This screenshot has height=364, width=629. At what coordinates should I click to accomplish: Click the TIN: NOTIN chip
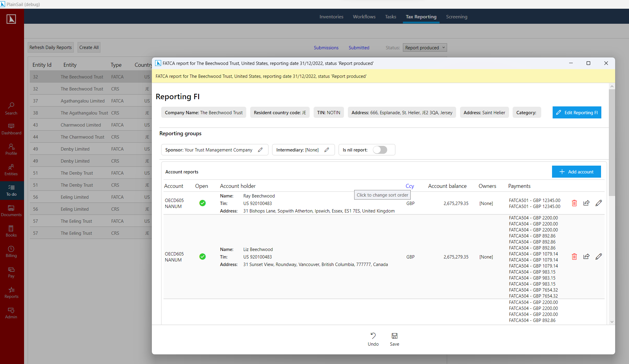329,112
